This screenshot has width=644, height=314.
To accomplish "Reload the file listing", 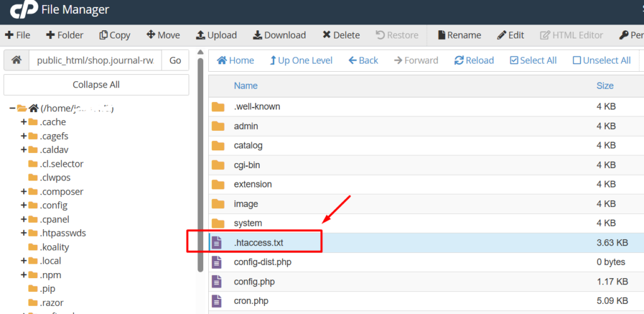I will click(x=474, y=60).
